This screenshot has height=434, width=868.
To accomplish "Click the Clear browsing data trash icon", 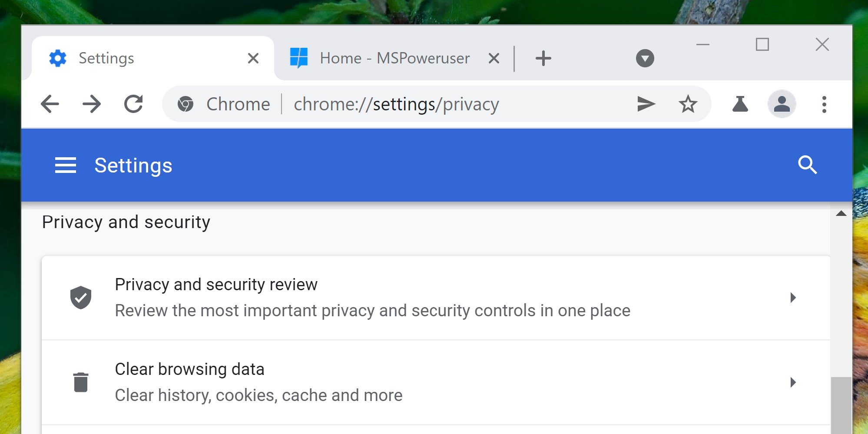I will pyautogui.click(x=81, y=381).
